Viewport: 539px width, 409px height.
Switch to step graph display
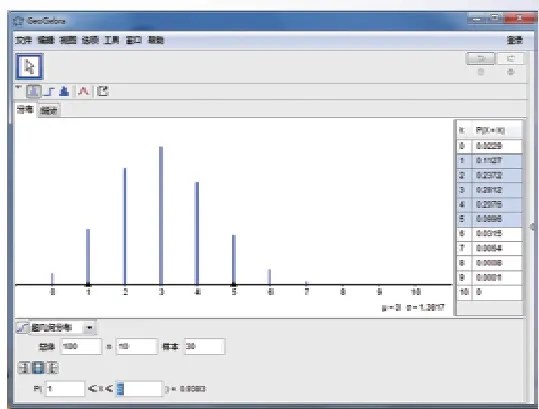point(50,92)
